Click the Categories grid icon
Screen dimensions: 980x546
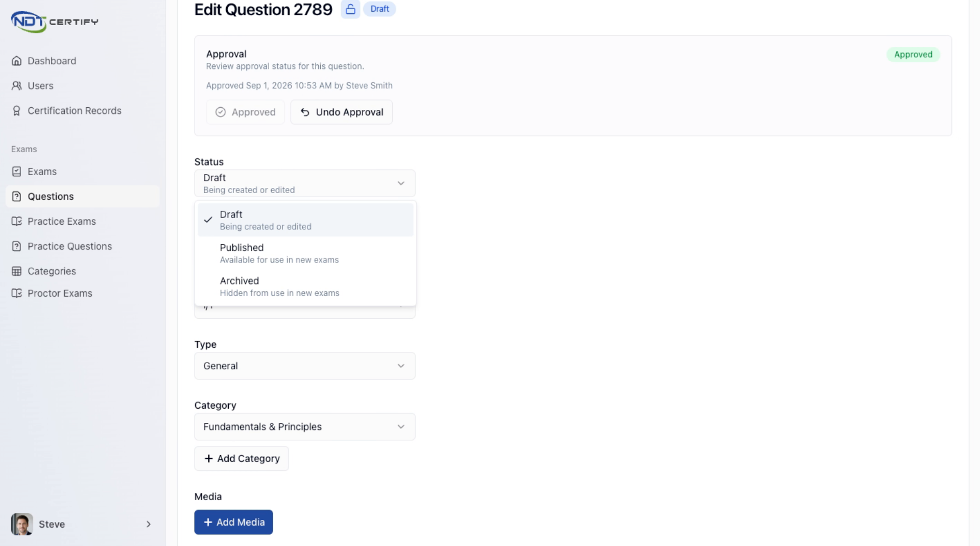[17, 271]
